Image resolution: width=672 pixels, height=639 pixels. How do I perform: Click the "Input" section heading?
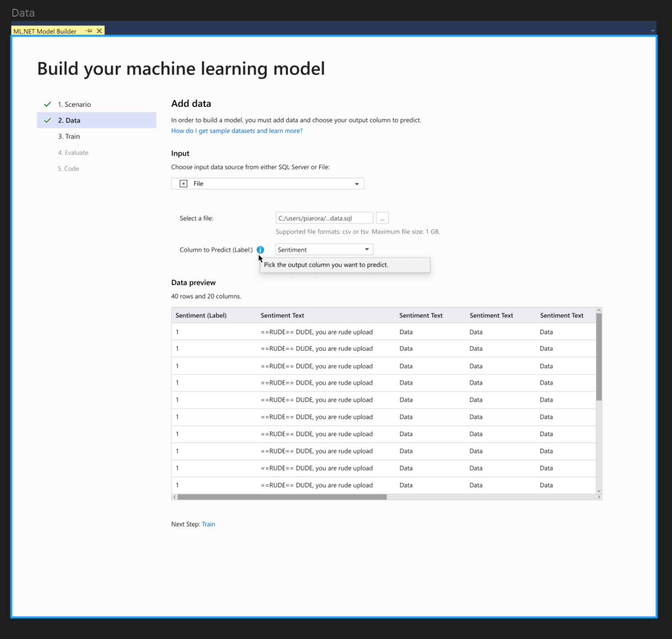point(180,153)
